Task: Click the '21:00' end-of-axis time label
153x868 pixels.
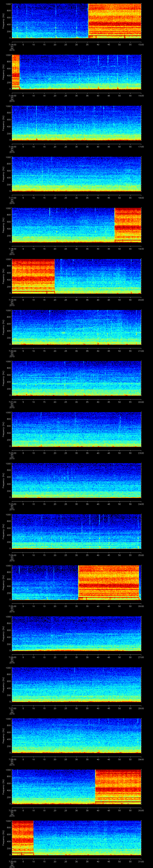Action: click(141, 351)
